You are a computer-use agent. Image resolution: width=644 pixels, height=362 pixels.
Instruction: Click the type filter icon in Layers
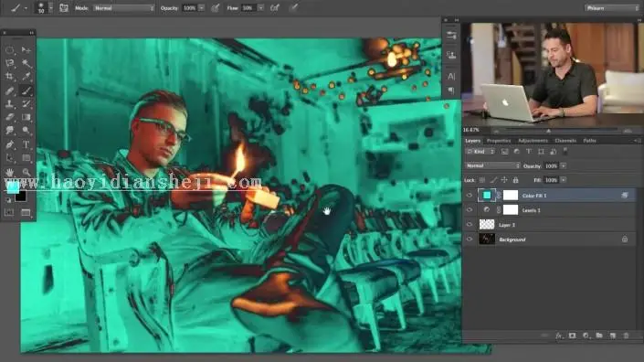tap(529, 152)
